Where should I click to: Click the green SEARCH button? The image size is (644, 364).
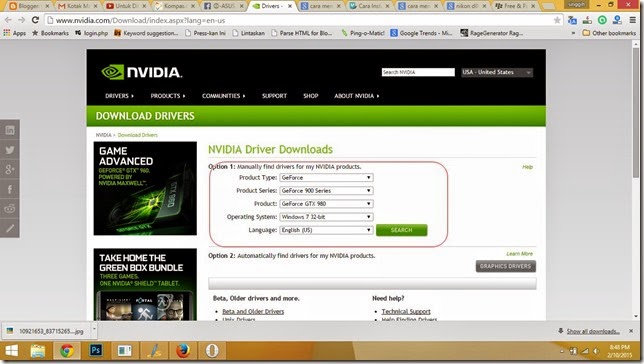[401, 230]
